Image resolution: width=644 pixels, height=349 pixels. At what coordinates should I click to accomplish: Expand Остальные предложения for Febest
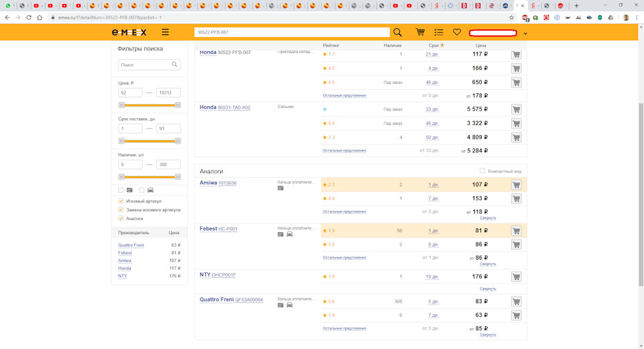click(x=344, y=258)
